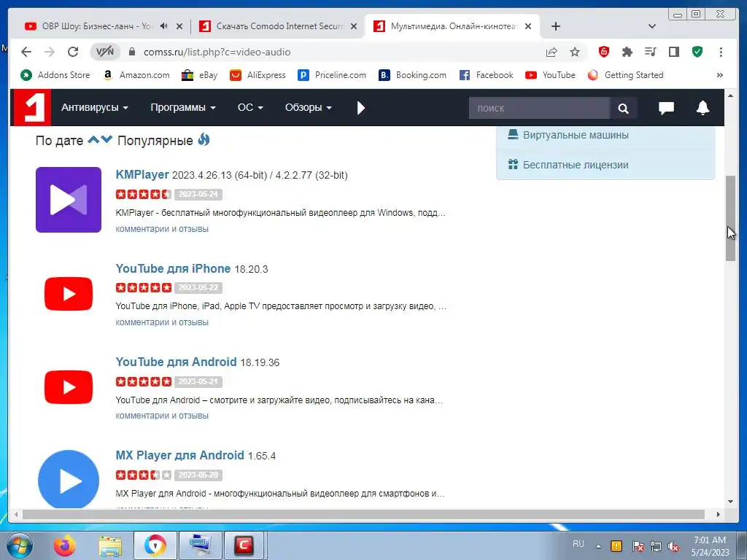Mute the OBP Шоу tab audio icon

coord(164,26)
